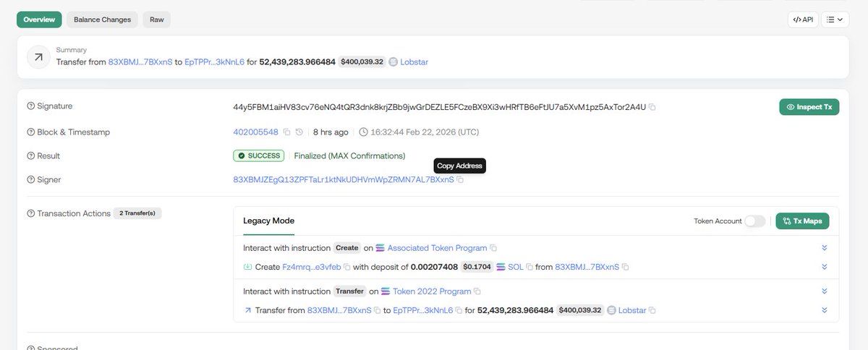This screenshot has height=350, width=868.
Task: Click the blue Transfer arrow icon
Action: click(x=248, y=310)
